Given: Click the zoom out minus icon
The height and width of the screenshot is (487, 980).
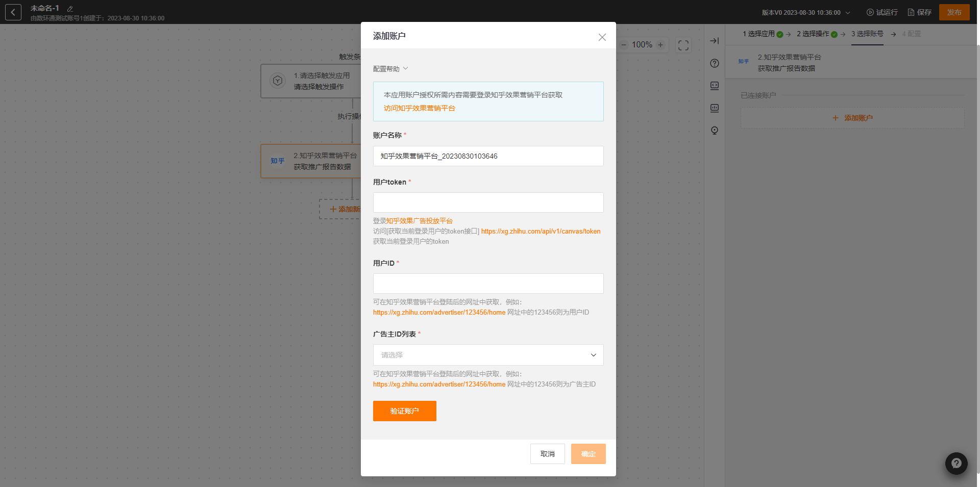Looking at the screenshot, I should (624, 45).
